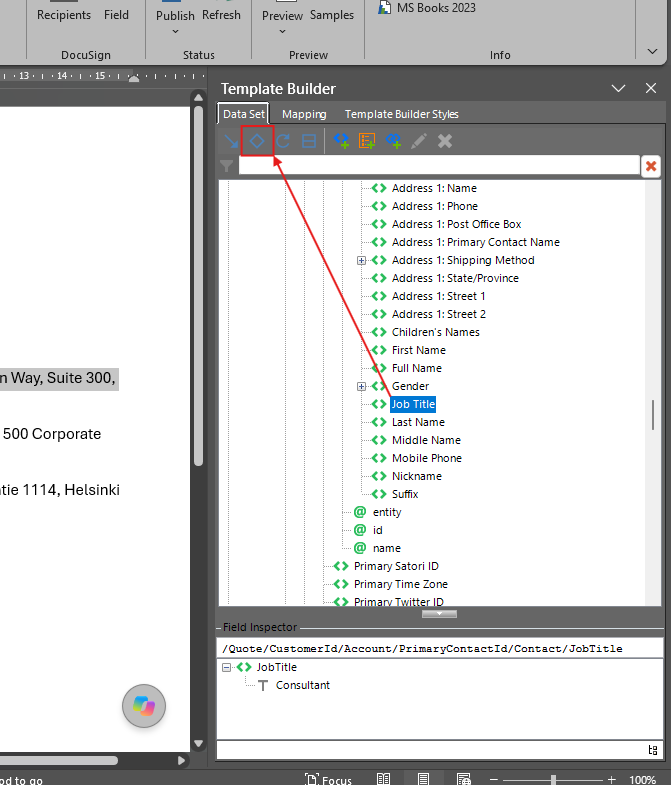Click the tree view icon at Field Inspector bottom
The height and width of the screenshot is (785, 671).
click(652, 750)
